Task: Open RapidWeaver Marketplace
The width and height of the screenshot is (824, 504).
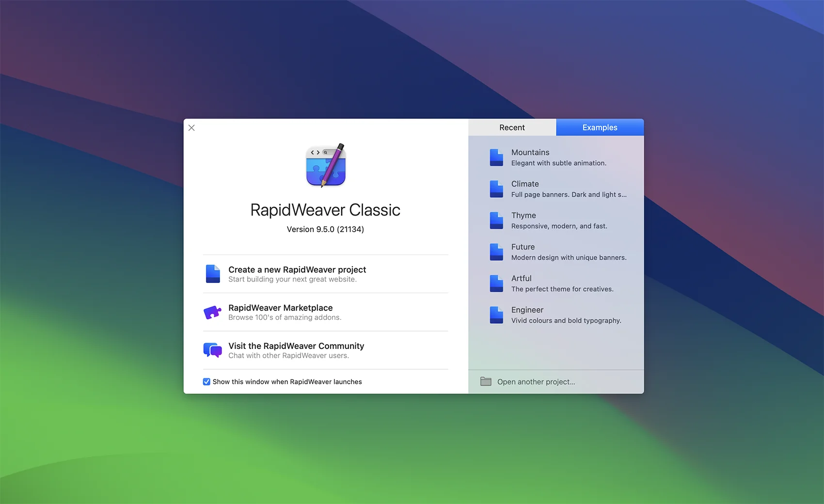Action: point(325,312)
